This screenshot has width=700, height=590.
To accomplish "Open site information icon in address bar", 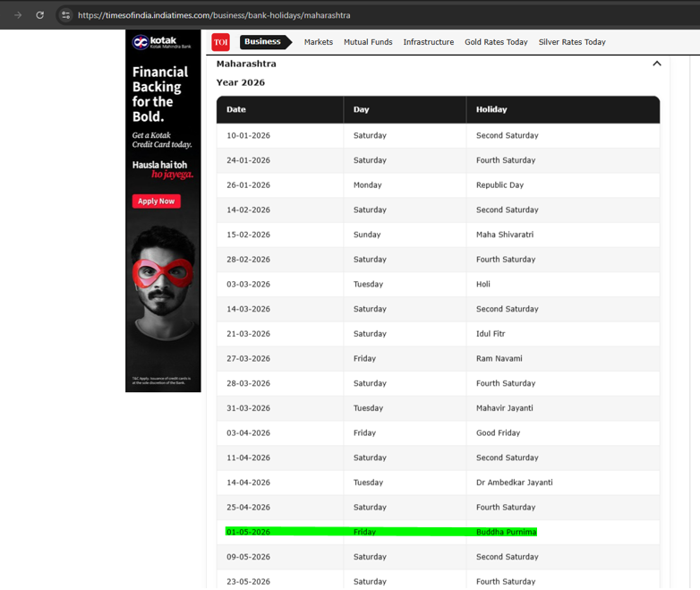I will (66, 15).
